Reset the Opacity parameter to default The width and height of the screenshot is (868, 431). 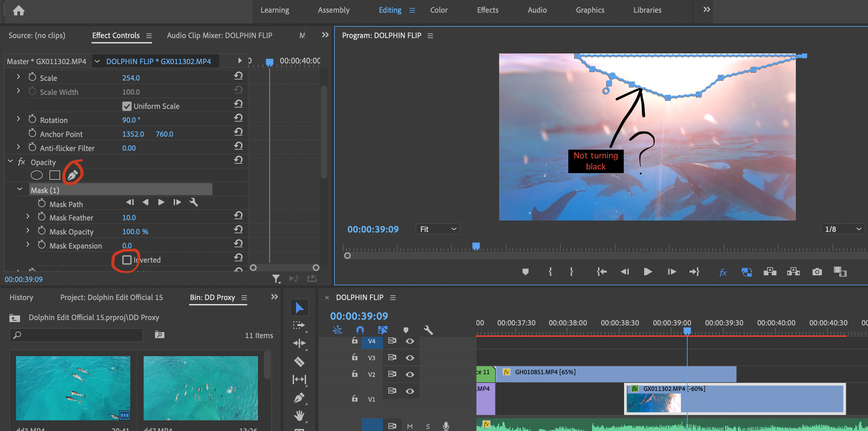point(239,160)
